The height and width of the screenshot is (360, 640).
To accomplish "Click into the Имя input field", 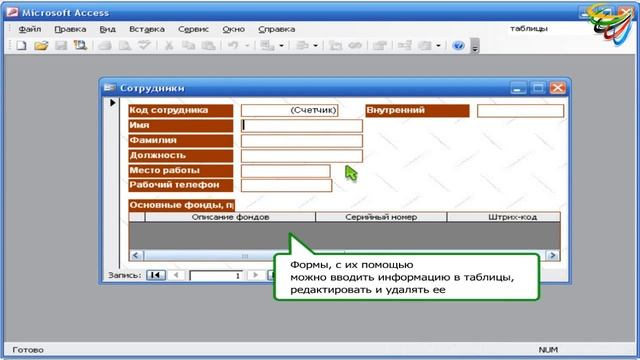I will coord(302,125).
